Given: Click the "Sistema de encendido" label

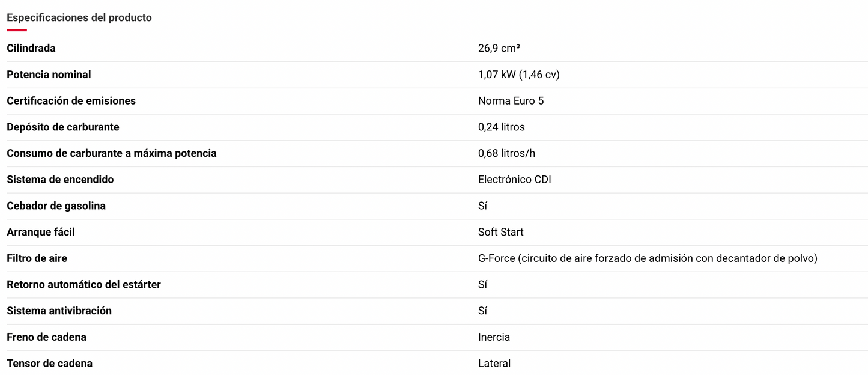Looking at the screenshot, I should coord(60,180).
